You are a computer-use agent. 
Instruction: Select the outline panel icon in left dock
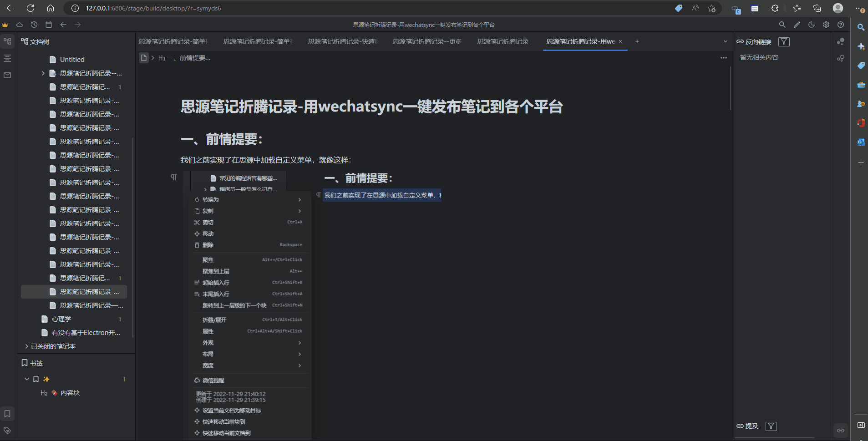7,58
